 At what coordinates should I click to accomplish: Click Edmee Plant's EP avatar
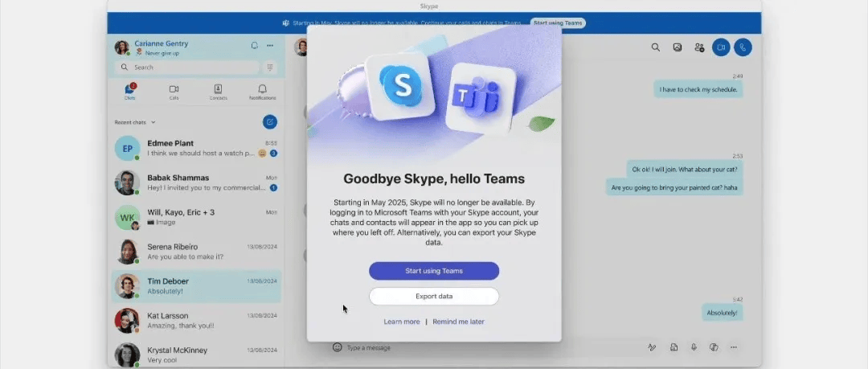127,149
